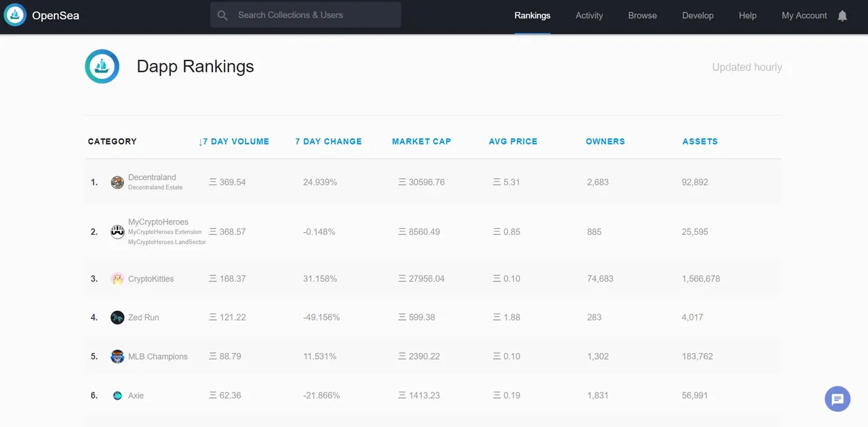The width and height of the screenshot is (868, 427).
Task: Open the Develop menu
Action: click(x=698, y=16)
